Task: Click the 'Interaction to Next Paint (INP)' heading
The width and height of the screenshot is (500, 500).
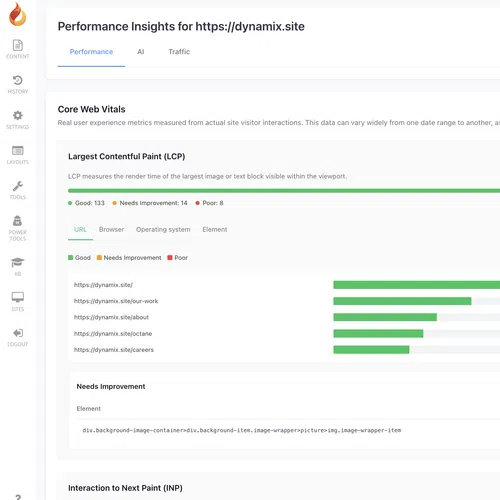Action: (x=125, y=488)
